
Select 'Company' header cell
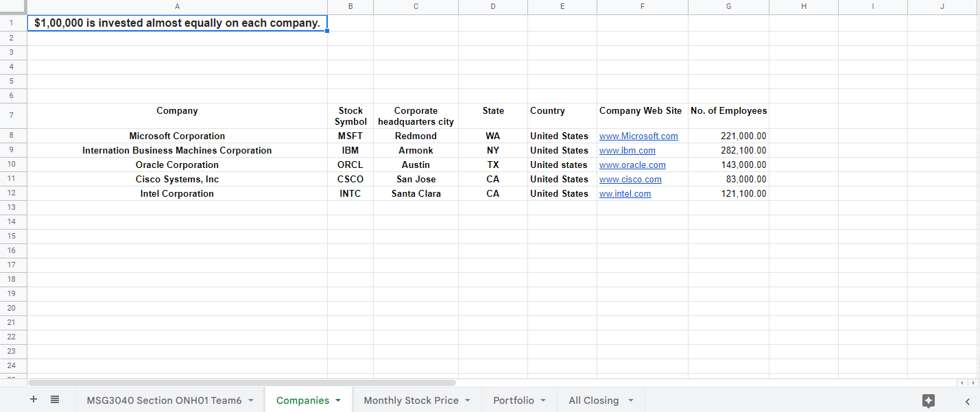click(x=177, y=116)
